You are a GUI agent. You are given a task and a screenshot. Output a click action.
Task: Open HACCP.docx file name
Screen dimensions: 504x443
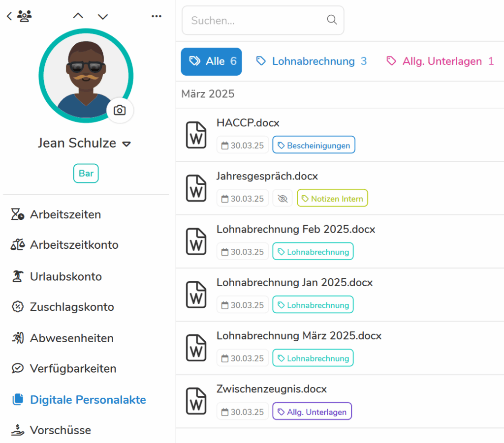point(248,123)
